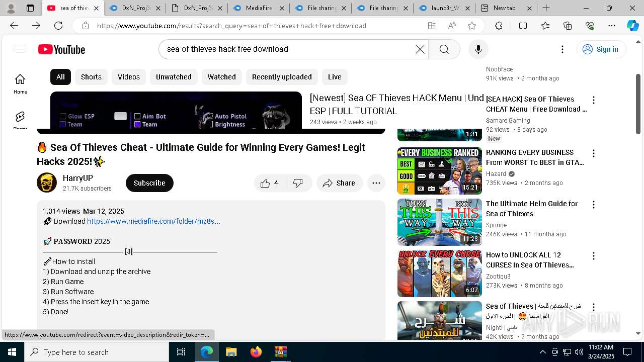
Task: Select the All filter chip
Action: click(60, 77)
